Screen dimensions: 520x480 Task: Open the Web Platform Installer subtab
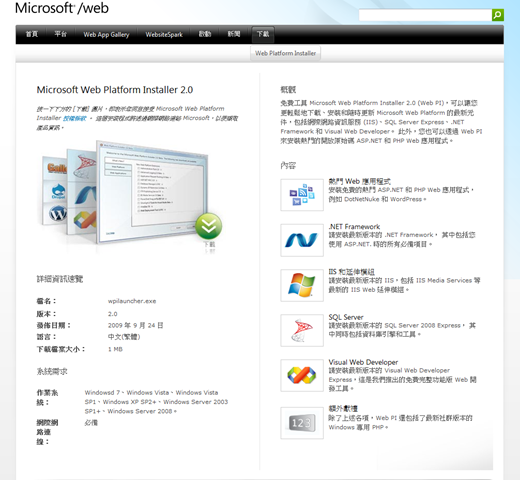pyautogui.click(x=285, y=53)
